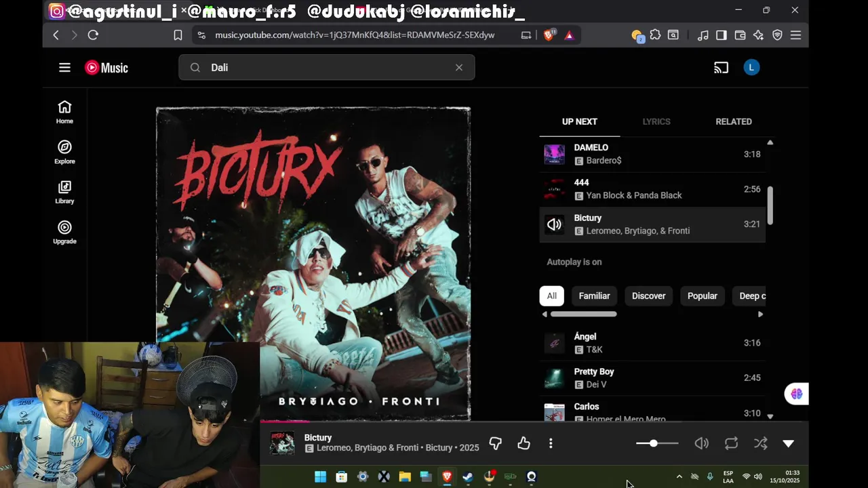Click the YouTube Music logo
Screen dimensions: 868x488
point(106,68)
